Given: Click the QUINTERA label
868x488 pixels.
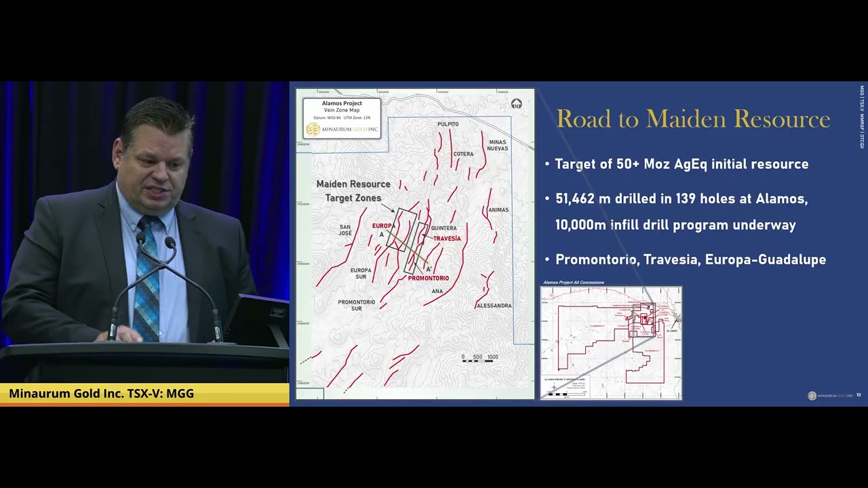Looking at the screenshot, I should (x=444, y=228).
